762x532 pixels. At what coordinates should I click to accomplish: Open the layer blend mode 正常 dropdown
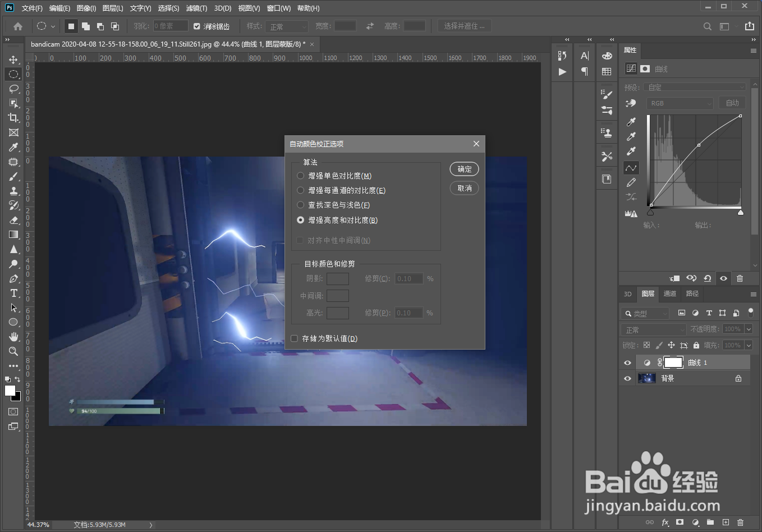click(x=653, y=329)
